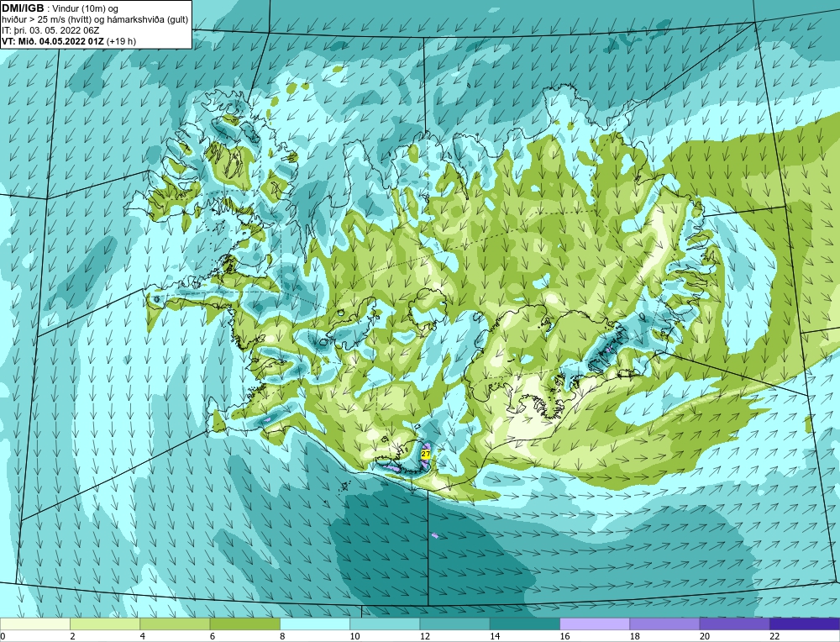Click the legend value 14
This screenshot has height=642, width=840.
[495, 636]
